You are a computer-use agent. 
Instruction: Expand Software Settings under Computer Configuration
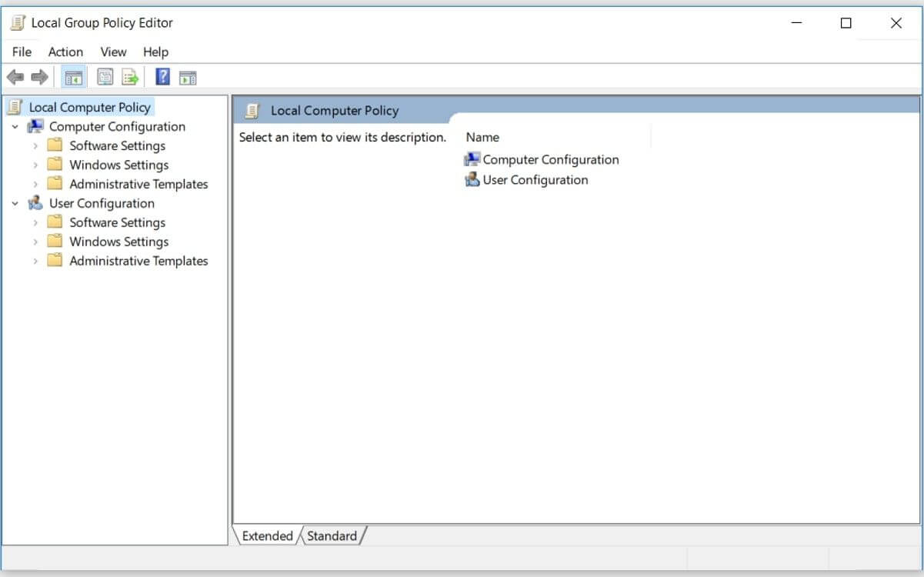[x=35, y=145]
